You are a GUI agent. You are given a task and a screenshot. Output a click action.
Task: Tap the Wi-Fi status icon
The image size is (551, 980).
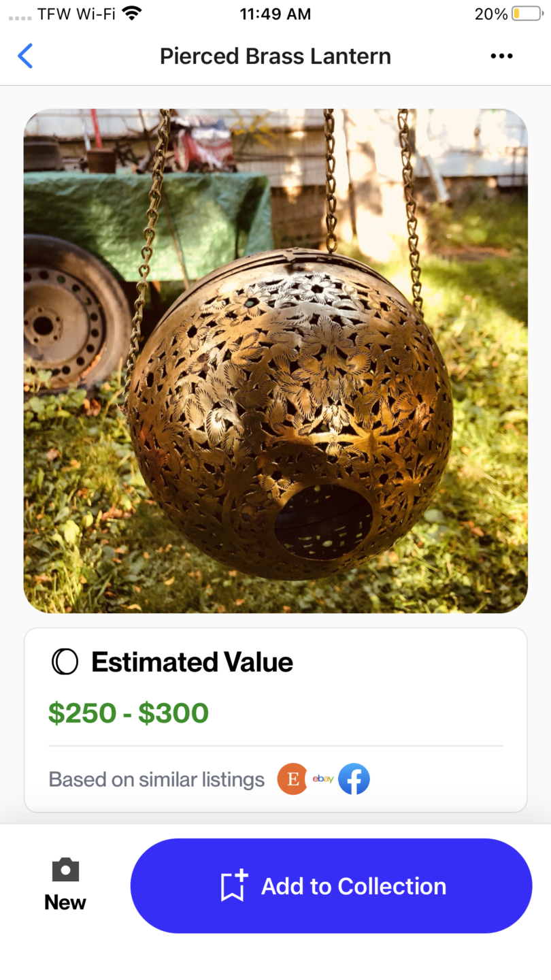point(132,14)
